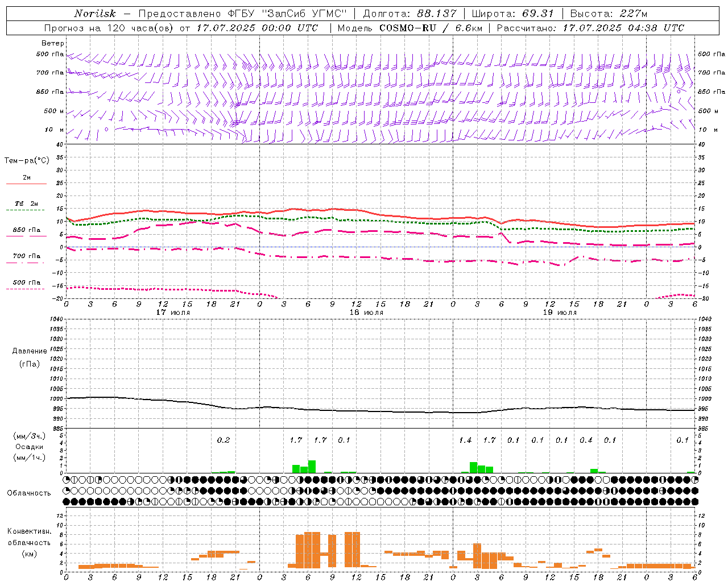Click the '700 гПа' temperature legend label
The image size is (728, 582).
27,256
